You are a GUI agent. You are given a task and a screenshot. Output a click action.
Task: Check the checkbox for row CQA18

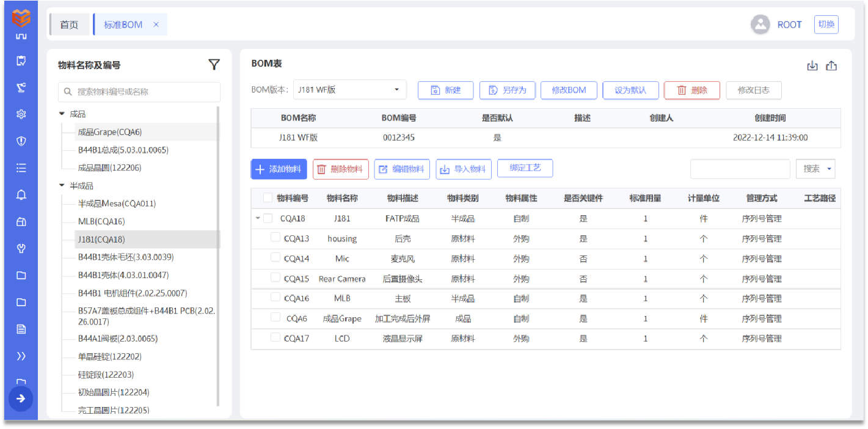268,218
